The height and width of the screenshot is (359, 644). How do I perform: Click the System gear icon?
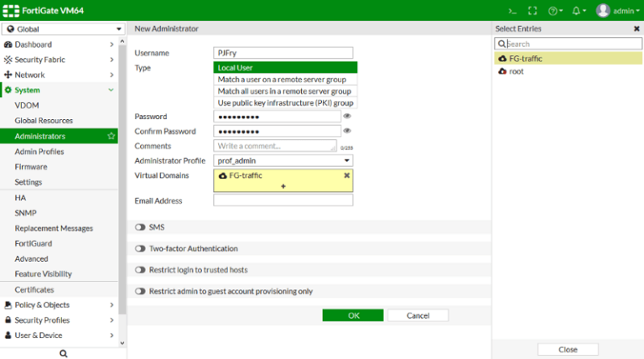pos(8,90)
